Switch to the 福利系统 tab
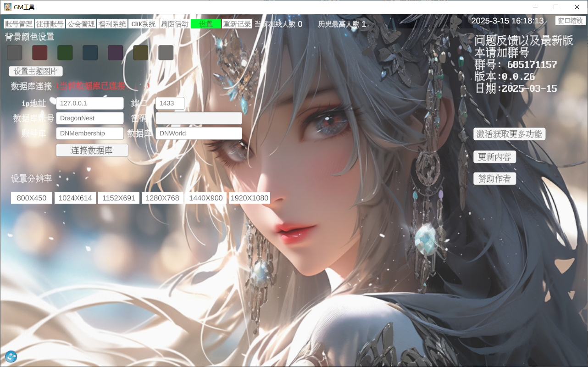This screenshot has height=367, width=588. pos(112,24)
